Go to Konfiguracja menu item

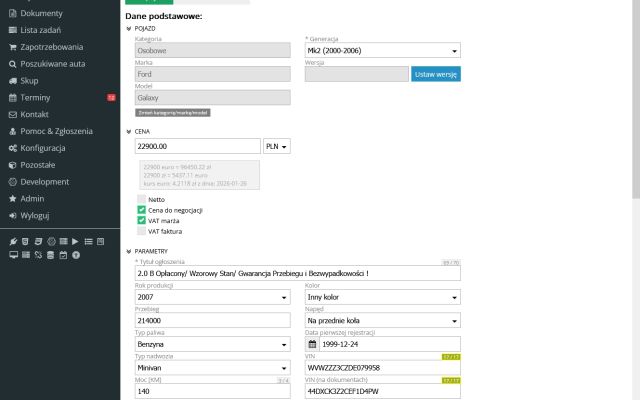point(43,148)
